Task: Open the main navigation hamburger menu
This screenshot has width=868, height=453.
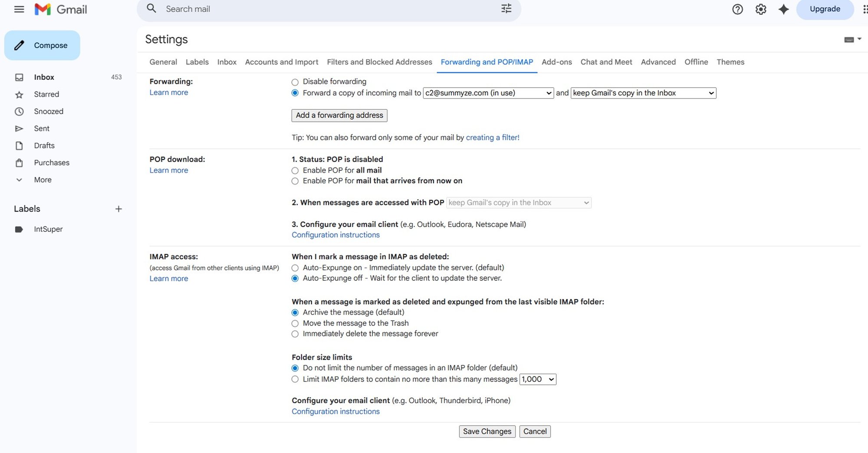Action: (x=19, y=9)
